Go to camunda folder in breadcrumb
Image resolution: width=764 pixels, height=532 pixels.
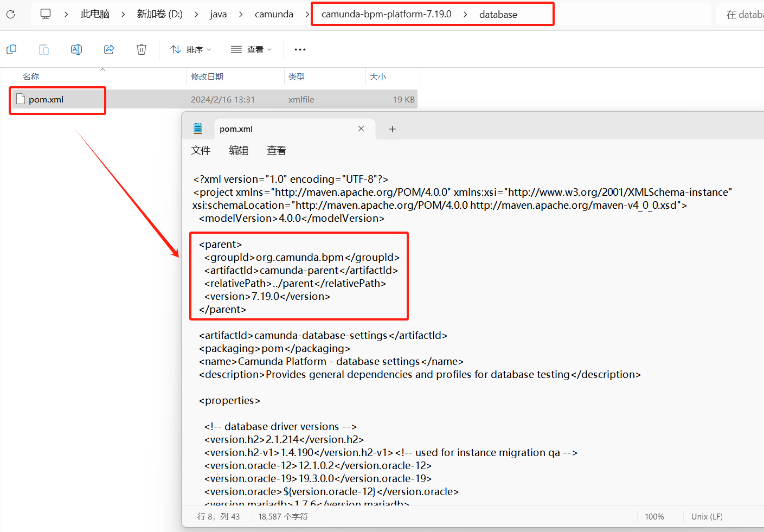coord(274,14)
